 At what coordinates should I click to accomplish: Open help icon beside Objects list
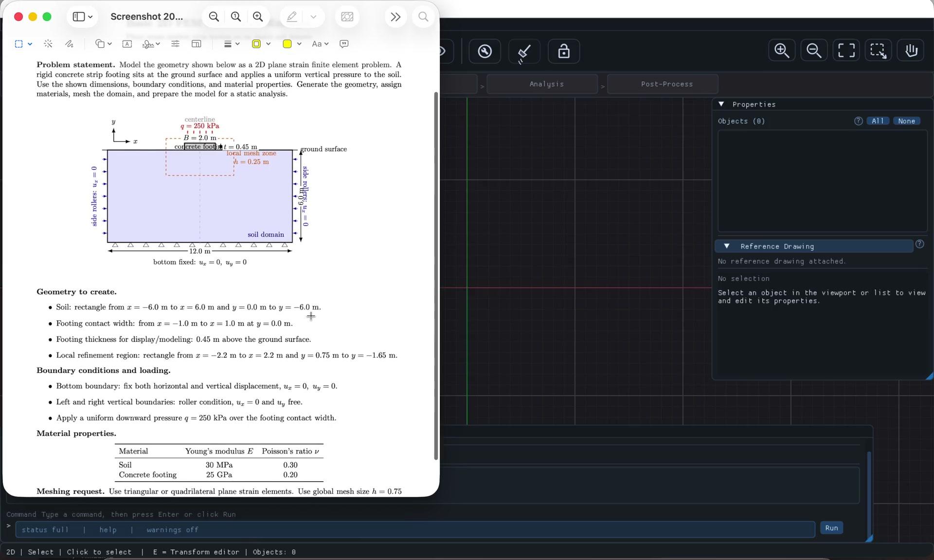(x=859, y=121)
